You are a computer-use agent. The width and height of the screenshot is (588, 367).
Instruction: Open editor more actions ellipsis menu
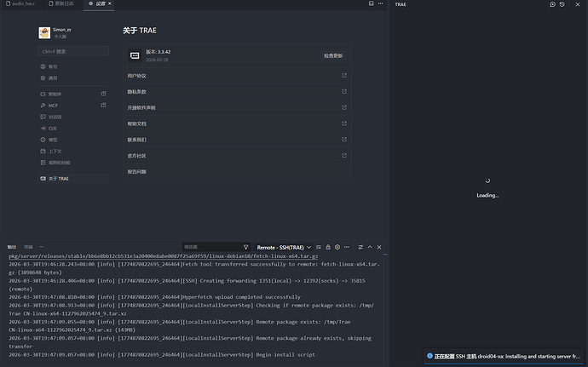pos(381,3)
